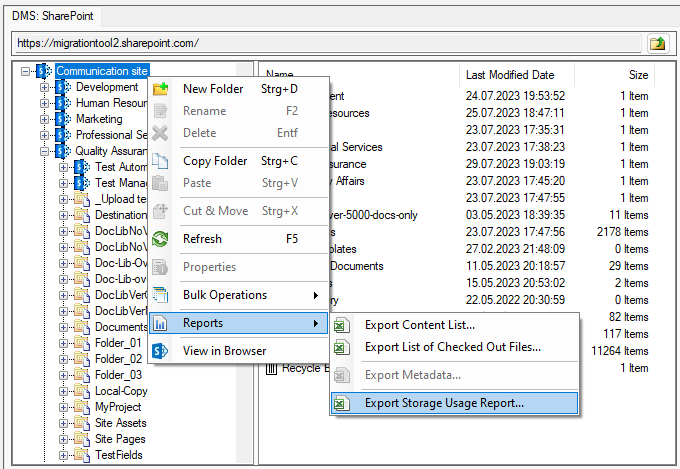The width and height of the screenshot is (680, 469).
Task: Select View in Browser menu entry
Action: 239,351
